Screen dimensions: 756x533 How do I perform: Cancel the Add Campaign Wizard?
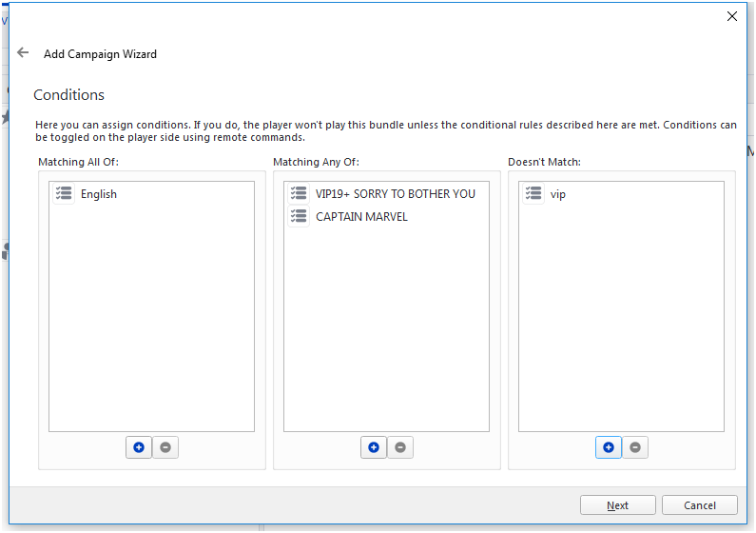pyautogui.click(x=700, y=505)
